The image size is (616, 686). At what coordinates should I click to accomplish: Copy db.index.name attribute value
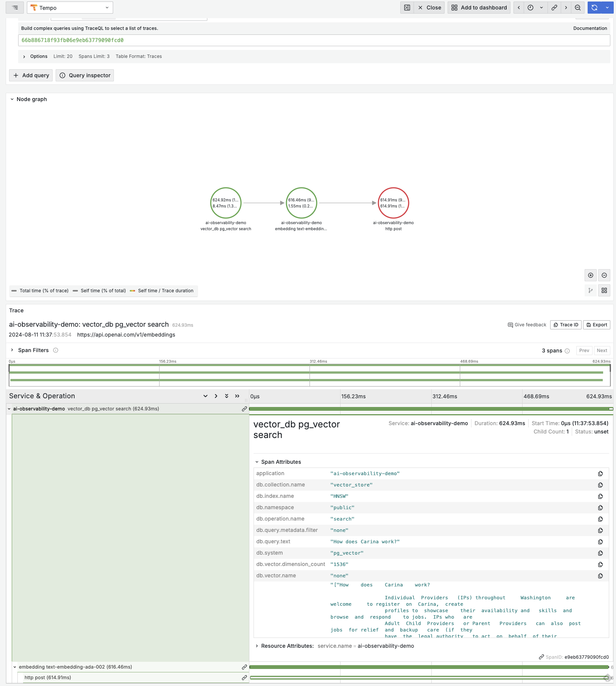click(600, 496)
